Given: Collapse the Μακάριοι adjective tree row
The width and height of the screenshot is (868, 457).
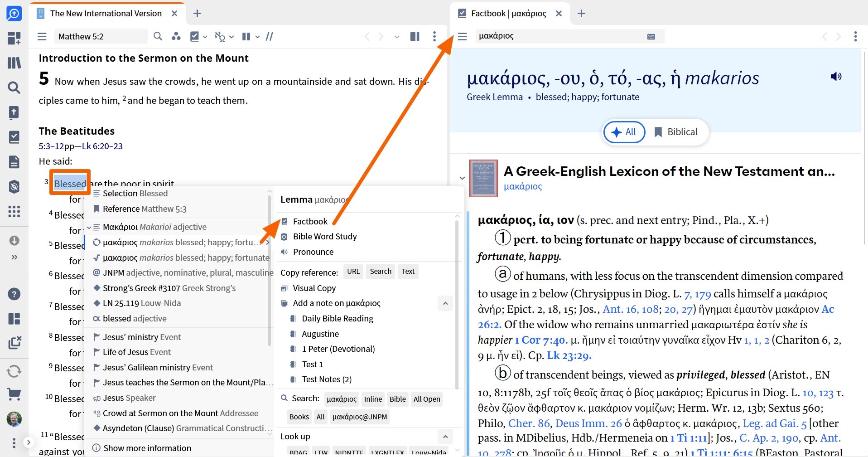Looking at the screenshot, I should pos(89,227).
